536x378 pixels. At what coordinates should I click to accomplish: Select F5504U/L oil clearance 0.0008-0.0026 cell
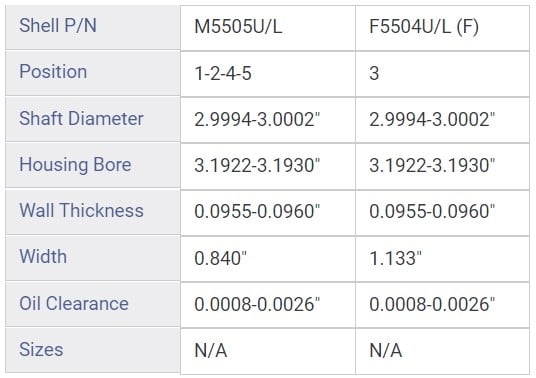click(x=442, y=305)
